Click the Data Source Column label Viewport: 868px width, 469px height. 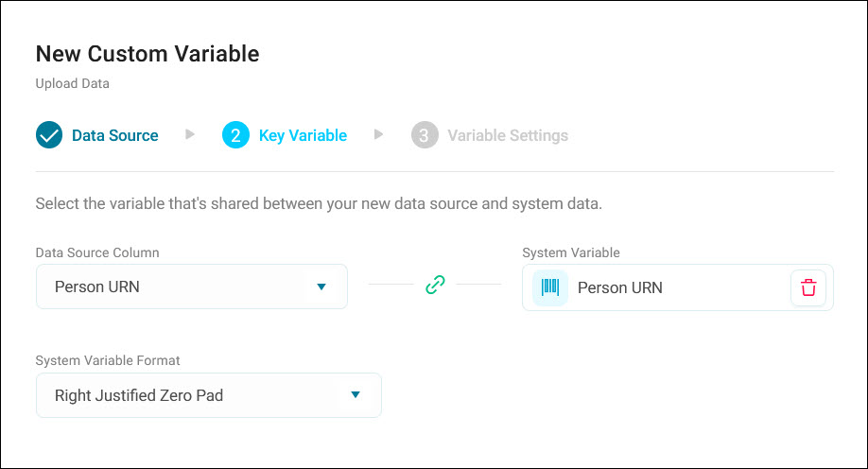(x=97, y=252)
